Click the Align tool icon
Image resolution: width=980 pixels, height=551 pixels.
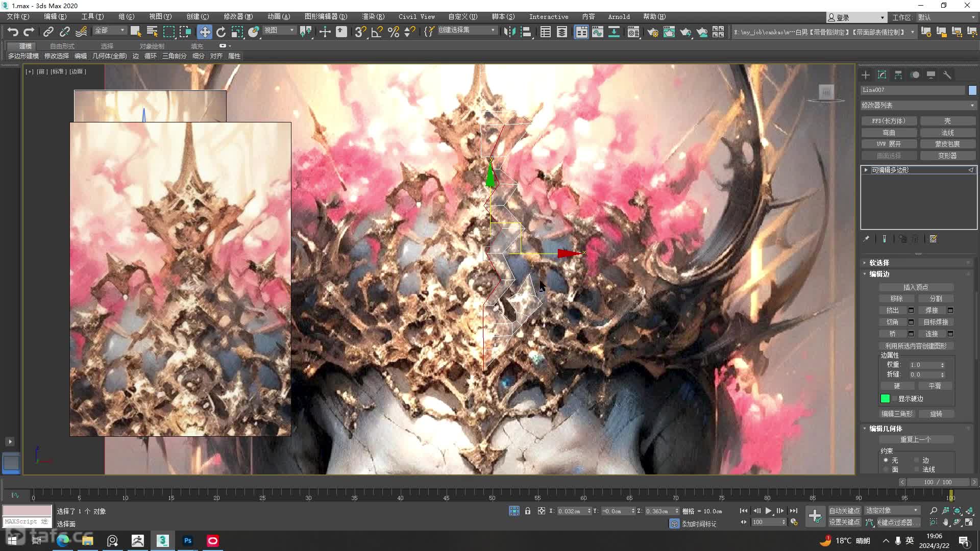pos(526,32)
